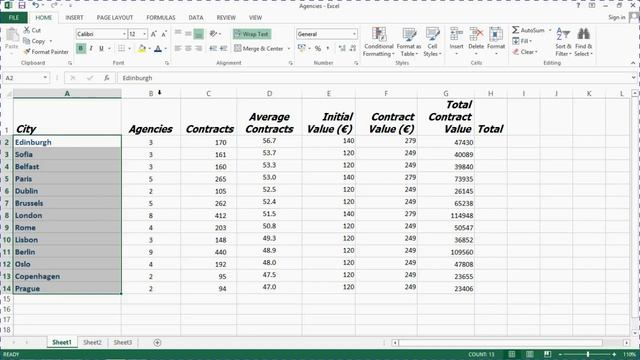Apply font color with the A icon
The width and height of the screenshot is (640, 360).
coord(158,49)
